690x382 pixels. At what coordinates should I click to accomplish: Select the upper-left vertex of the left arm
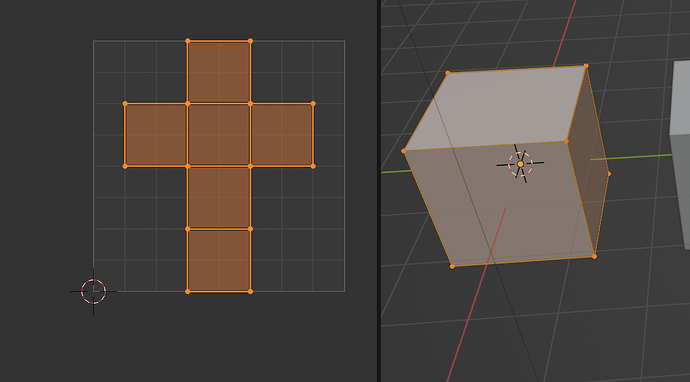[x=125, y=103]
